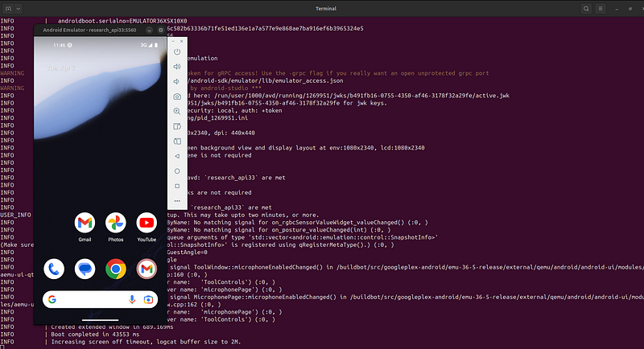Image resolution: width=644 pixels, height=349 pixels.
Task: Tap the emulator Back triangle button
Action: point(177,156)
